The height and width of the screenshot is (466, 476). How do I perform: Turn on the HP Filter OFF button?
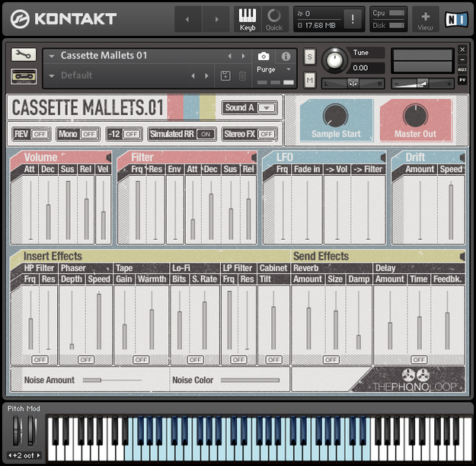(x=40, y=359)
